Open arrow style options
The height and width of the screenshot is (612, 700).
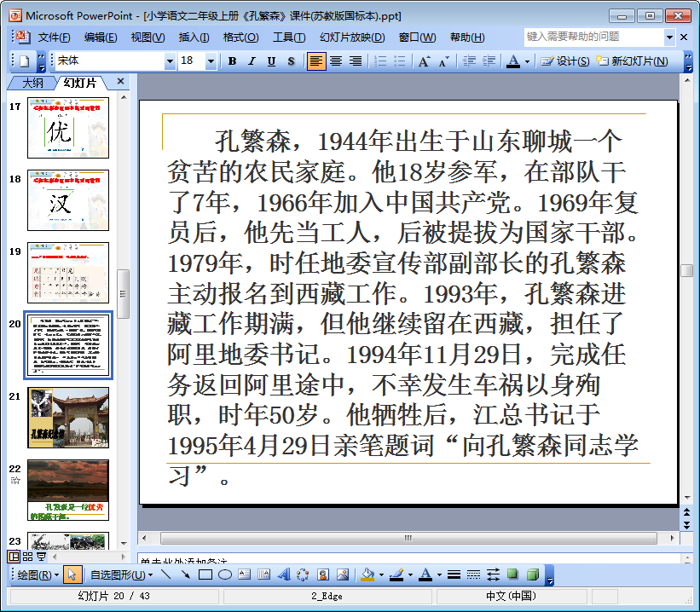[493, 574]
